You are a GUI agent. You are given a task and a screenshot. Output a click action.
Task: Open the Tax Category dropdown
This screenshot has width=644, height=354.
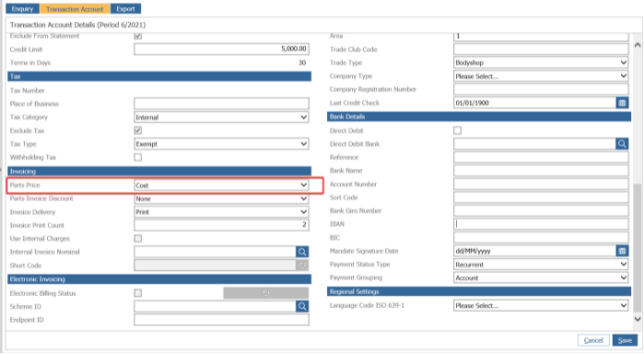point(221,117)
